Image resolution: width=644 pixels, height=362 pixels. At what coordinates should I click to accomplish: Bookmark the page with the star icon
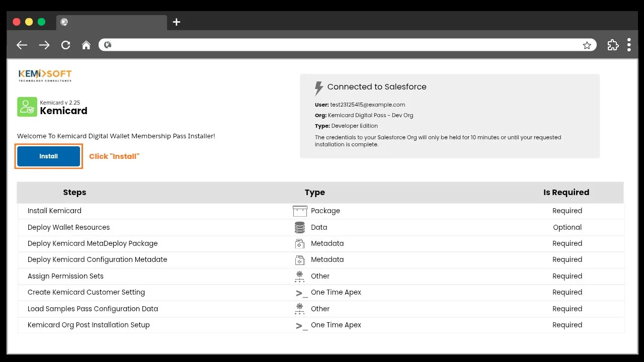click(x=587, y=45)
